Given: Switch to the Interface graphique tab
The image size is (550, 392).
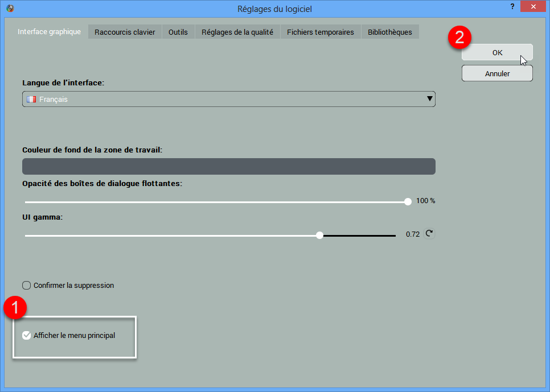Looking at the screenshot, I should (x=49, y=31).
